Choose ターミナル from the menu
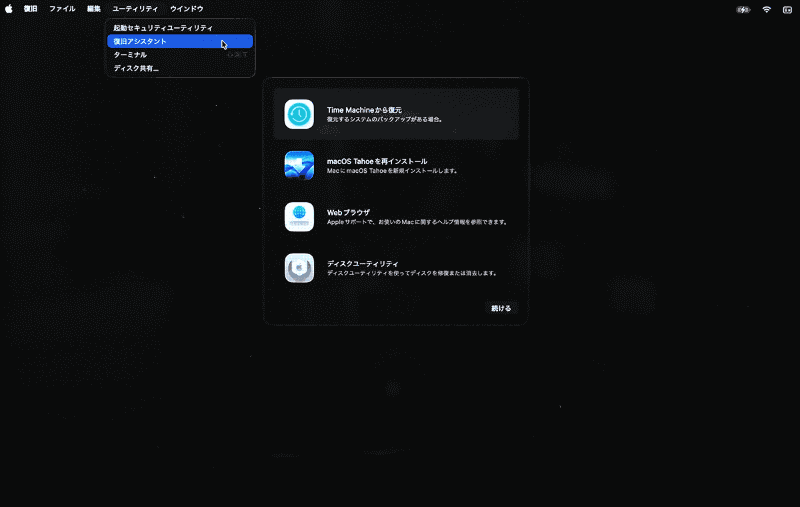 pyautogui.click(x=180, y=55)
